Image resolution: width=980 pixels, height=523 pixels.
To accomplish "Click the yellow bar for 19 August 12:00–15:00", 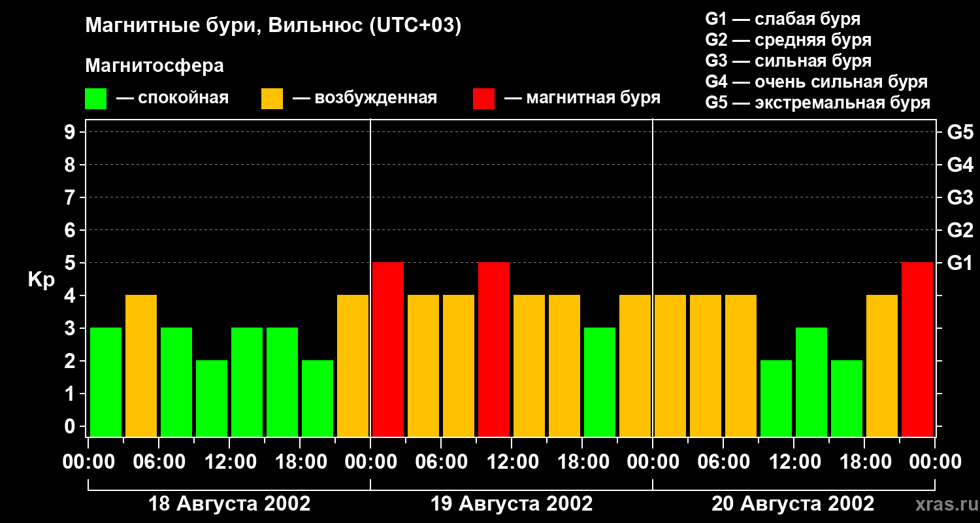I will [x=529, y=365].
